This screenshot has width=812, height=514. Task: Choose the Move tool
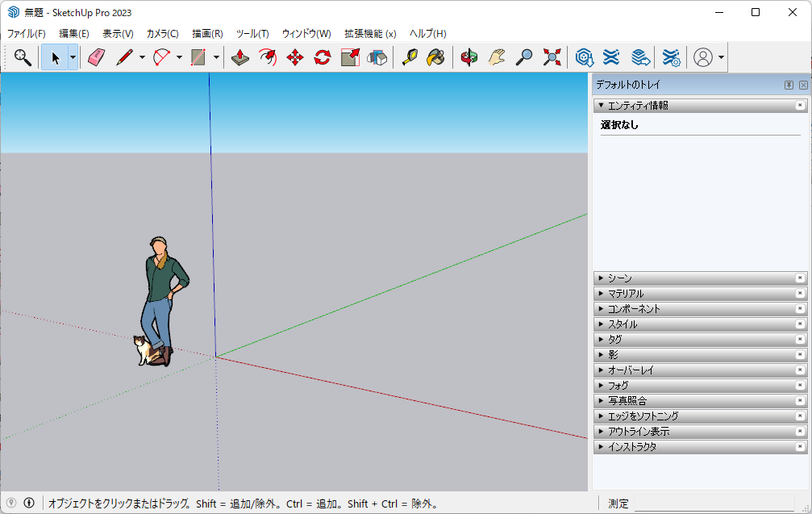pyautogui.click(x=295, y=57)
